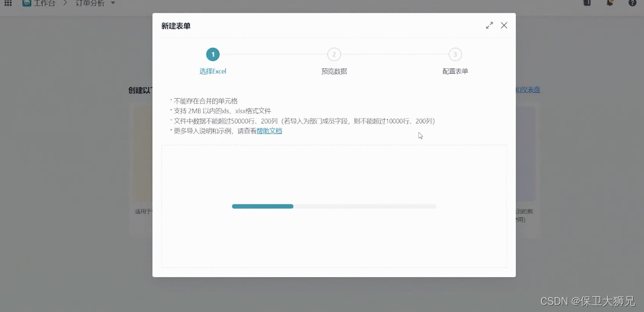Viewport: 644px width, 312px height.
Task: Click the 配置表单 step label
Action: (x=455, y=71)
